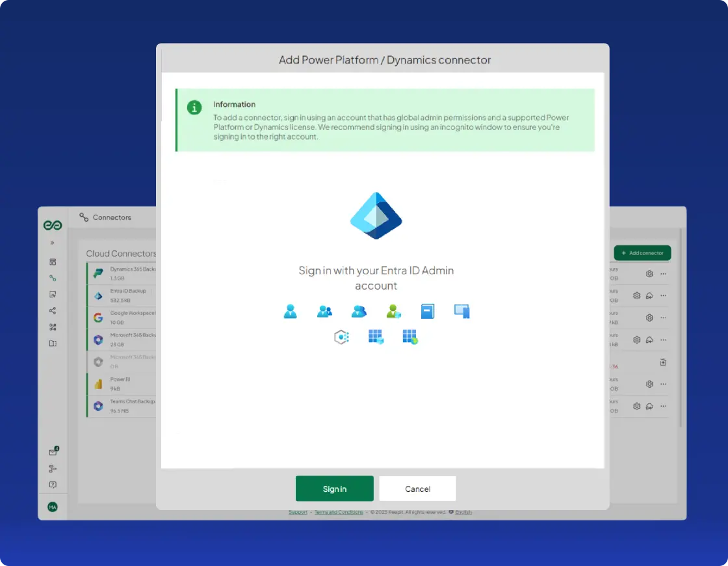Open the MA user avatar menu
Viewport: 728px width, 566px height.
53,507
